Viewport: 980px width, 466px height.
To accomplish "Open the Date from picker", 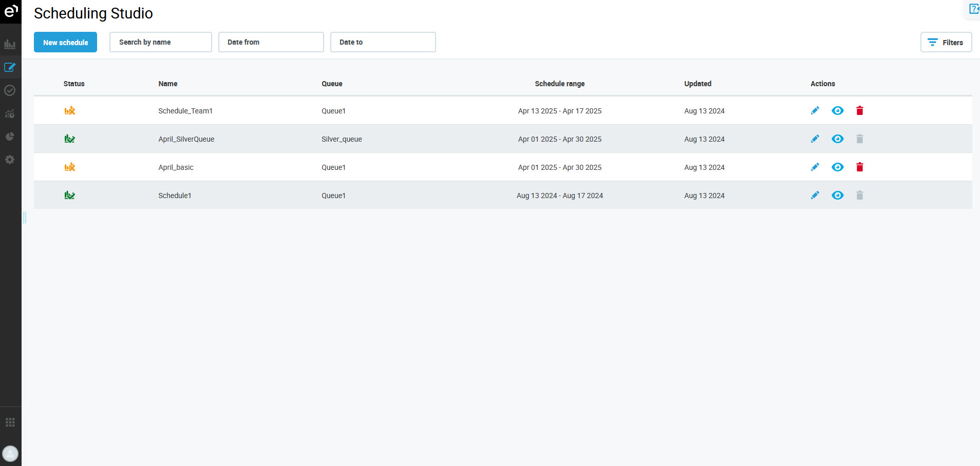I will [x=271, y=42].
